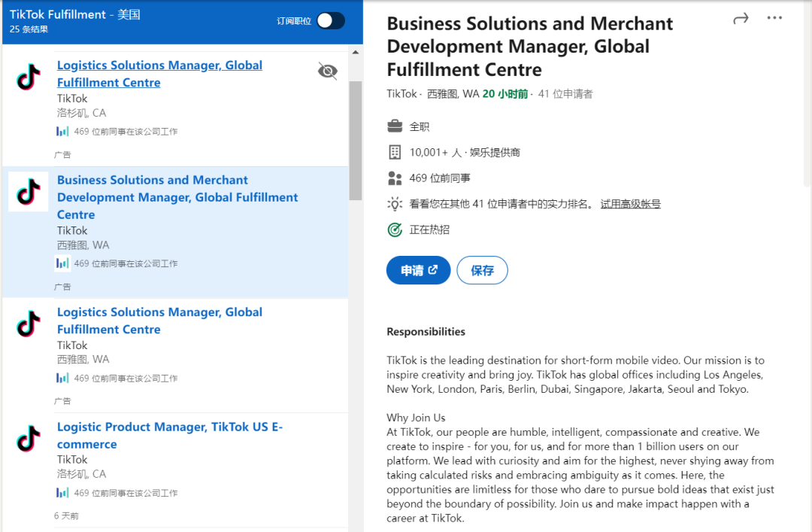Click the TikTok logo beside Logistic Product Manager

point(29,438)
